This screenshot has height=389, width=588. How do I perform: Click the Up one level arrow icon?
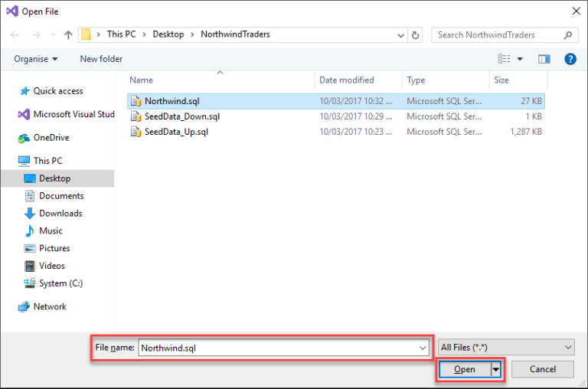[68, 34]
